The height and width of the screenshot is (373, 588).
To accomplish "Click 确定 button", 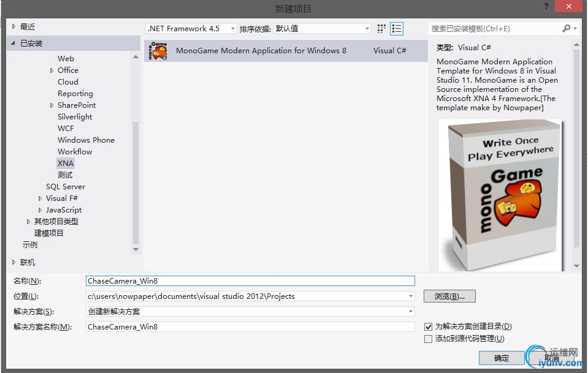I will pos(502,358).
